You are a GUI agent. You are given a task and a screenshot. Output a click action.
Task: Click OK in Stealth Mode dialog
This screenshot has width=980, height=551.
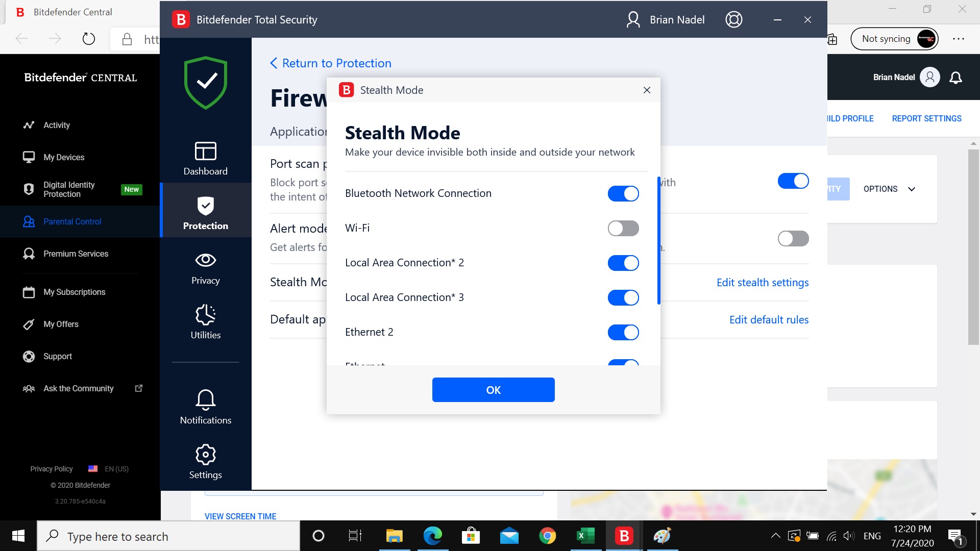(x=493, y=390)
